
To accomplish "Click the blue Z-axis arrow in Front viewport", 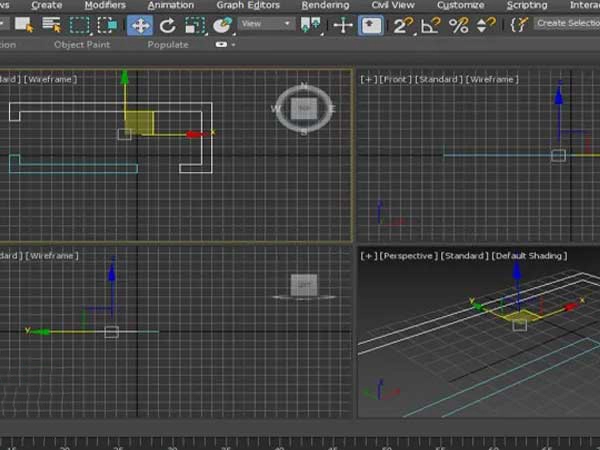I will [x=559, y=96].
